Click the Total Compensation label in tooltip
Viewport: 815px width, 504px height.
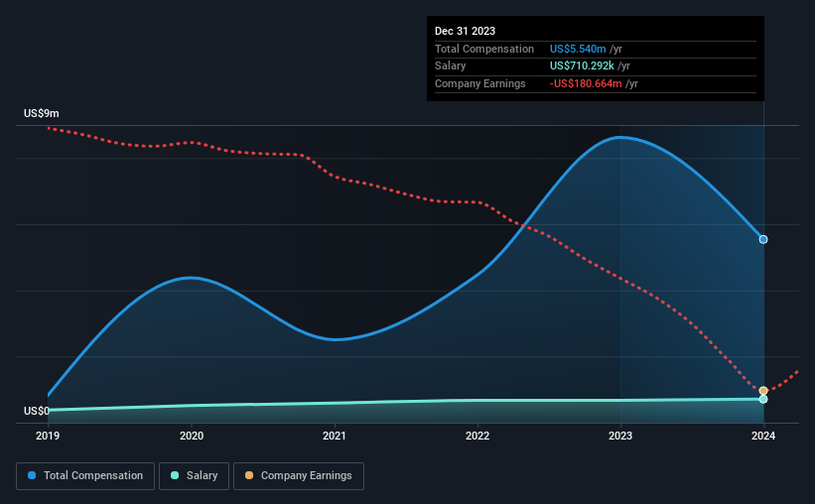[x=483, y=49]
